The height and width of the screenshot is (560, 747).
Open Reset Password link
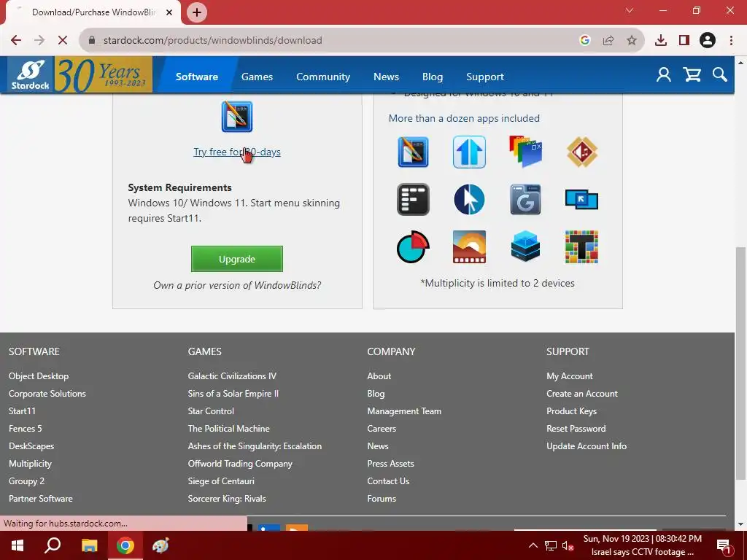tap(576, 429)
